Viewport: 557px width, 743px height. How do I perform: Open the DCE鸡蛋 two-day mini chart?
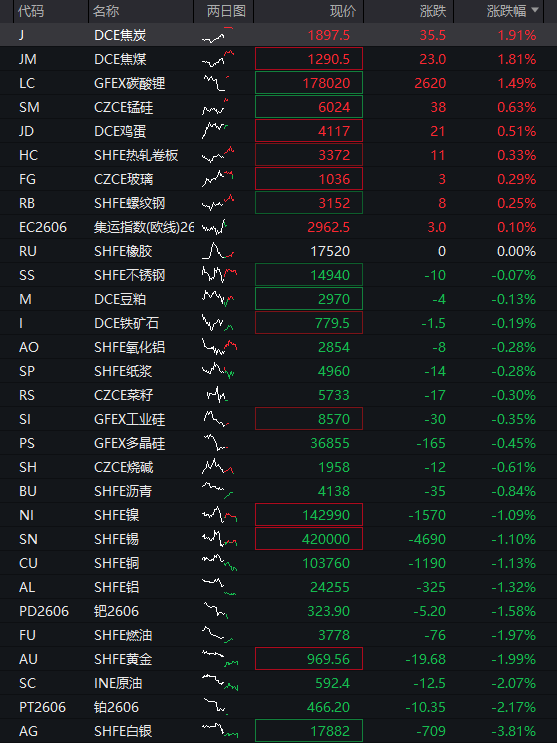(215, 131)
